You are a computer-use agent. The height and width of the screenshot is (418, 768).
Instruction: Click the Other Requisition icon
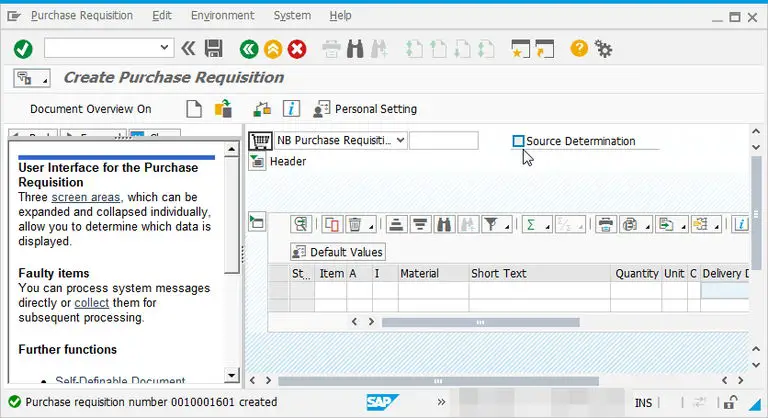(x=223, y=109)
